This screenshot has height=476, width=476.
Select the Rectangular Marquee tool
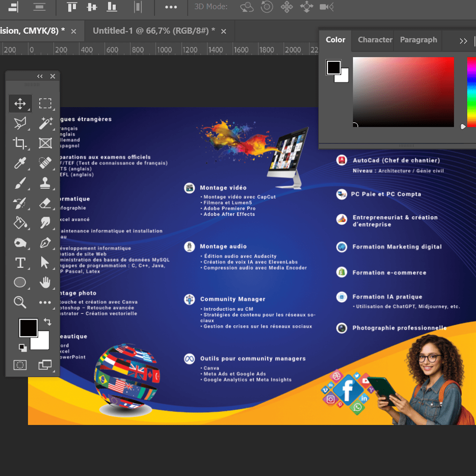tap(45, 104)
